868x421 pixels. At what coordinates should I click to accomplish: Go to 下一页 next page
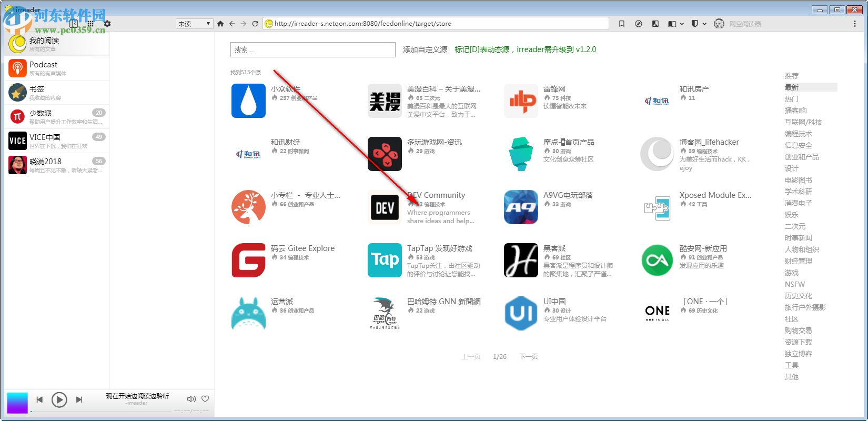pos(529,356)
